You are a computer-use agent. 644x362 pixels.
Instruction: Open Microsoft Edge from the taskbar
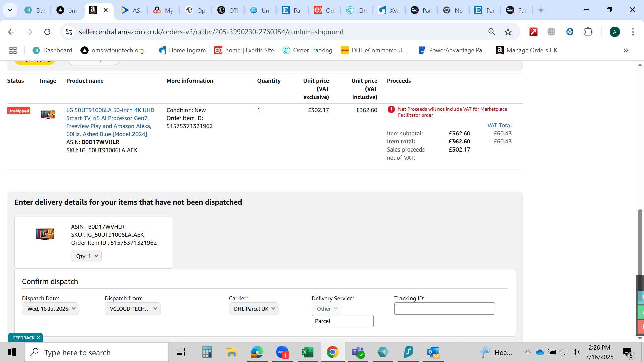[257, 352]
